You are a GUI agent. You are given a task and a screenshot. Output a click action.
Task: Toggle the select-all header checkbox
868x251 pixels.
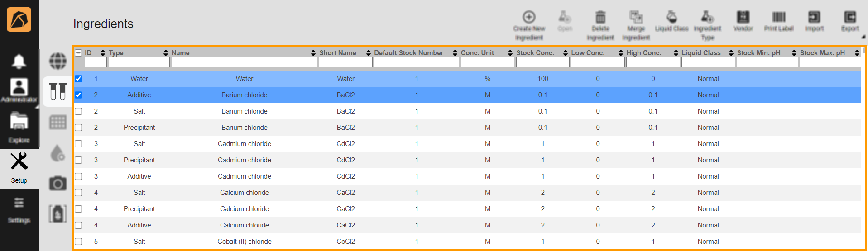[x=78, y=53]
